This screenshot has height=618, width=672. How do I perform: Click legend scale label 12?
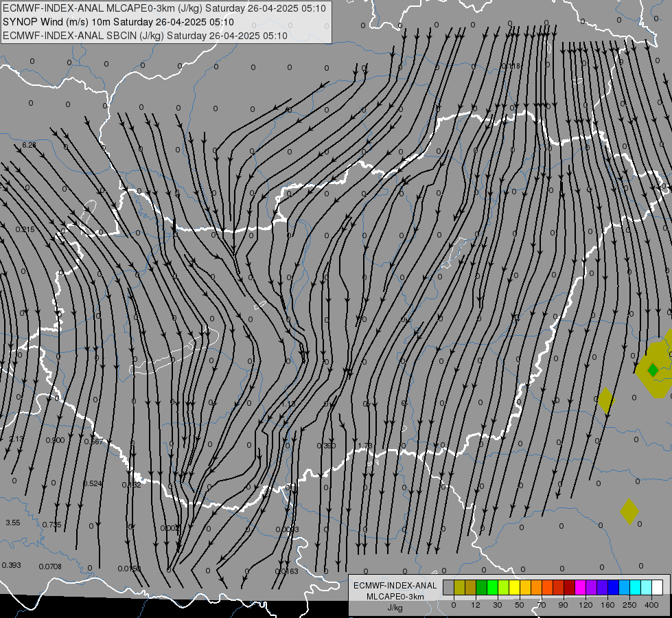(475, 605)
